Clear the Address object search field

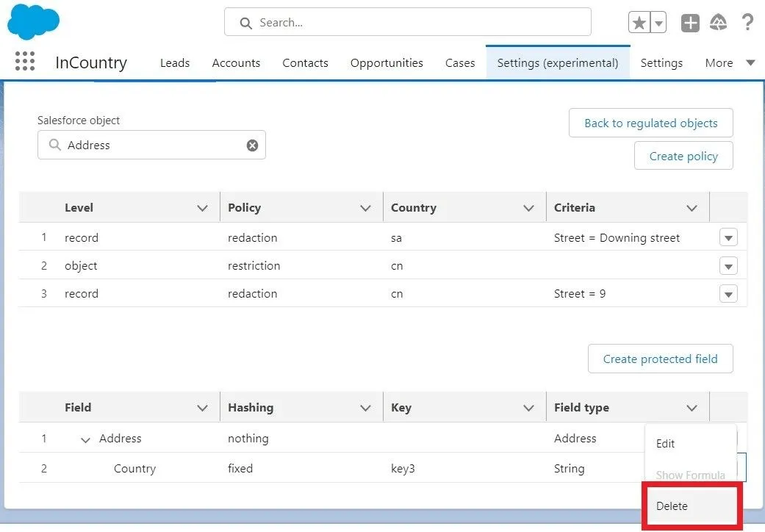click(252, 145)
